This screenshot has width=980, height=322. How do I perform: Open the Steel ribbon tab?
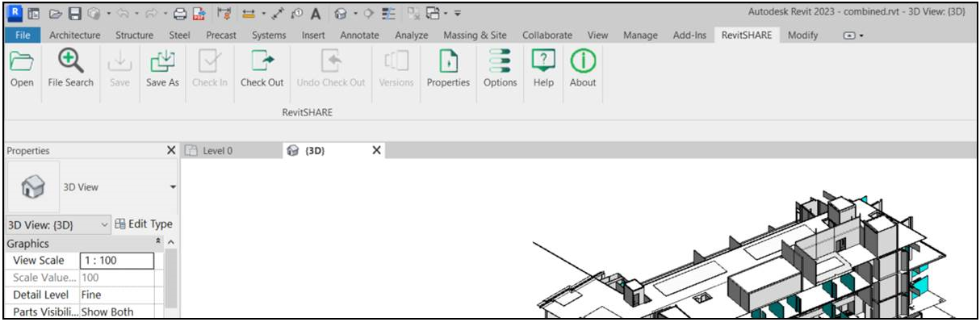click(179, 36)
